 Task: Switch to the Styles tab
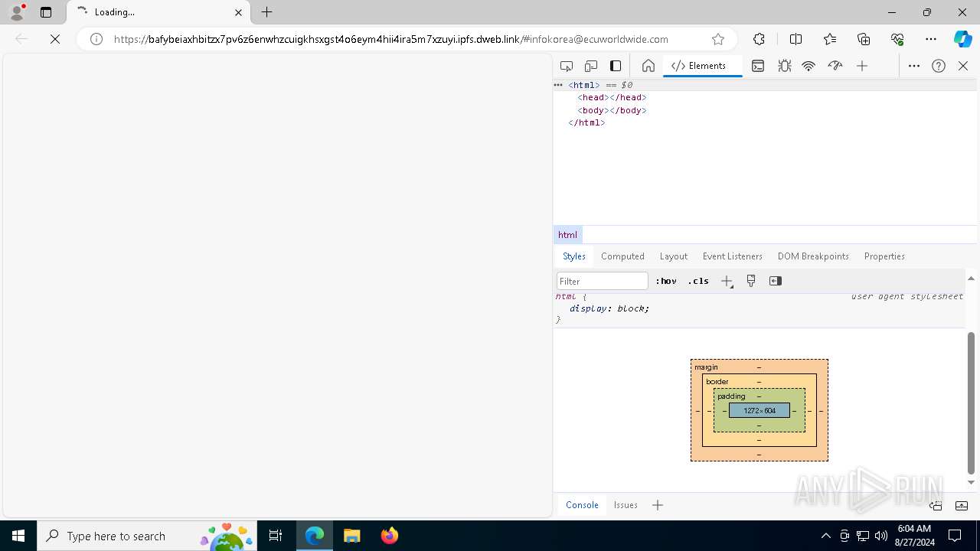coord(574,256)
